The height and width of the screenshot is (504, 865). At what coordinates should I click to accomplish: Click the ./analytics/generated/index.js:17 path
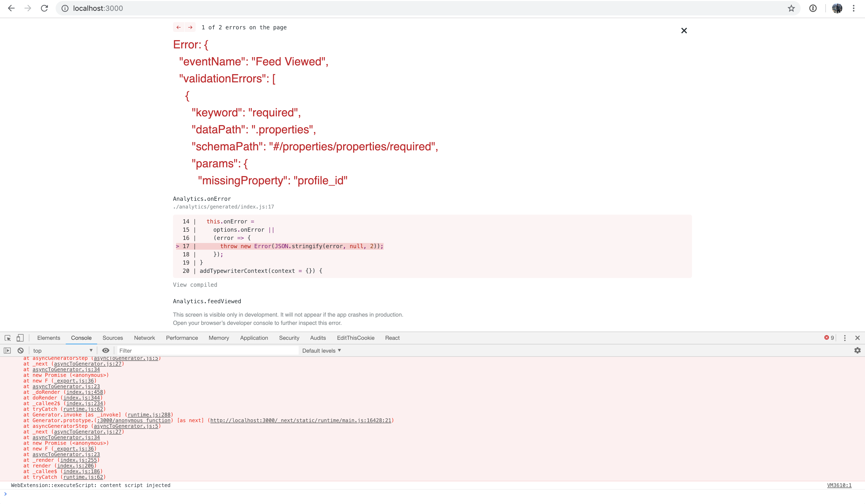(x=223, y=207)
